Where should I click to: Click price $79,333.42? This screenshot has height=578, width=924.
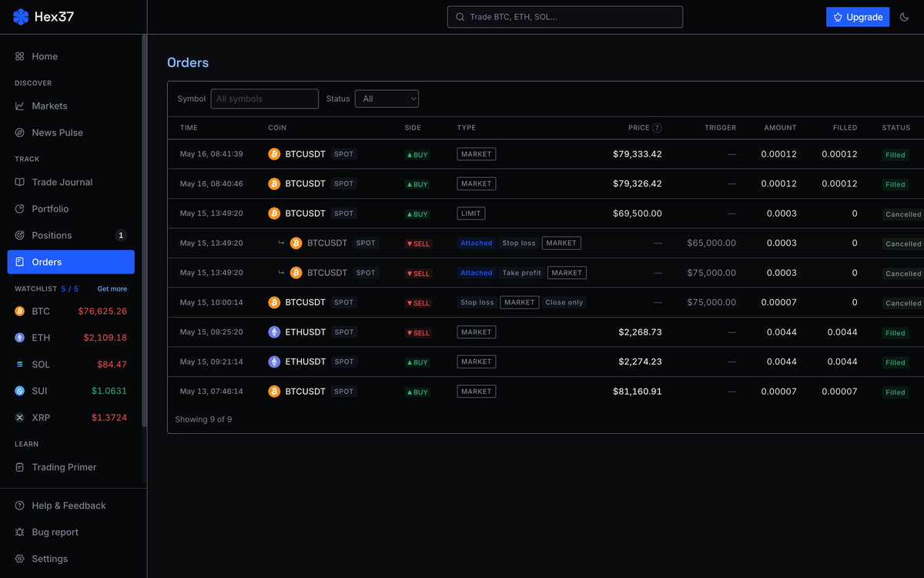click(x=638, y=154)
